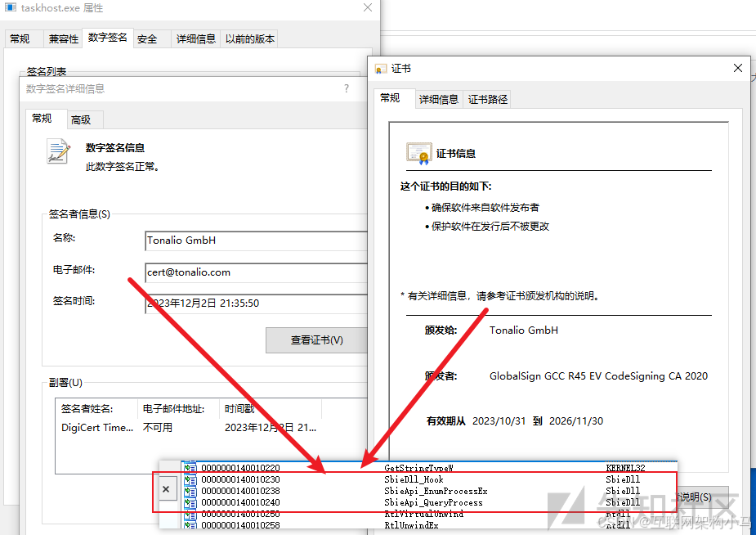Screen dimensions: 756x535
Task: Click address 0000000140010238
Action: [x=240, y=491]
